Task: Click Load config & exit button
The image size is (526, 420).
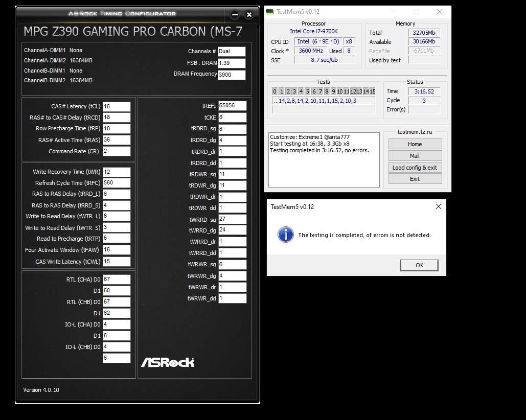Action: pos(415,168)
